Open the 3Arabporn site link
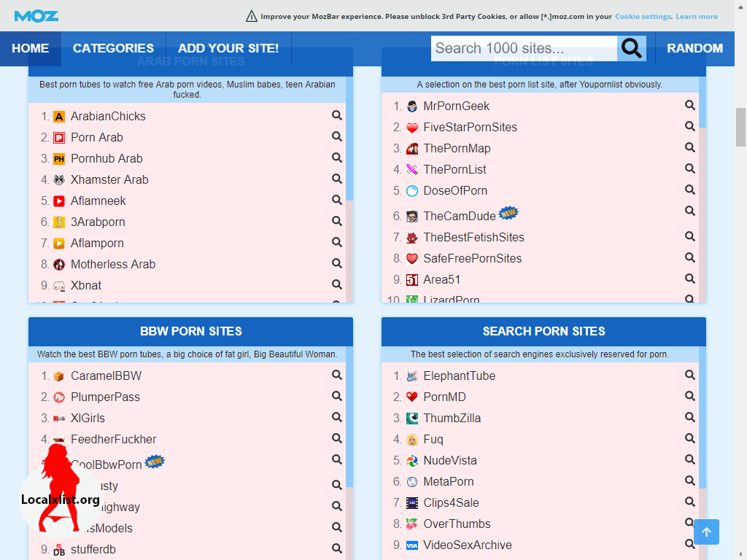 click(98, 222)
